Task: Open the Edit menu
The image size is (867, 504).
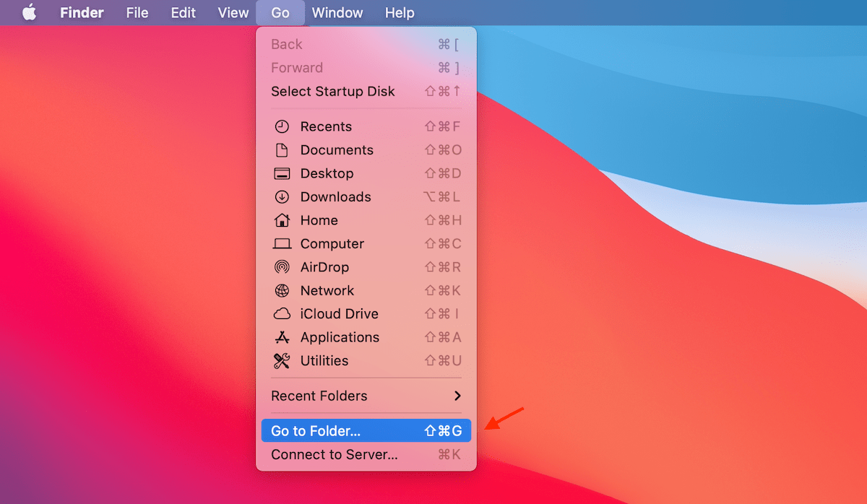Action: coord(184,13)
